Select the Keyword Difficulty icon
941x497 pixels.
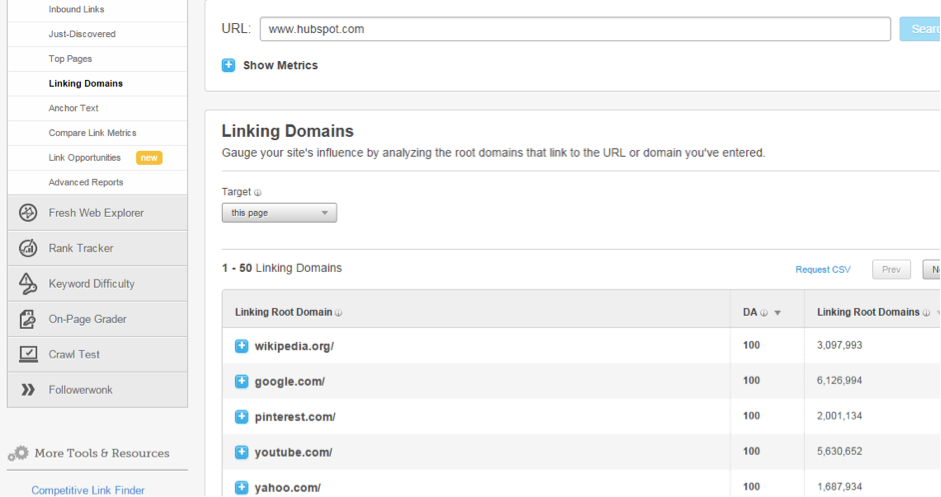28,284
